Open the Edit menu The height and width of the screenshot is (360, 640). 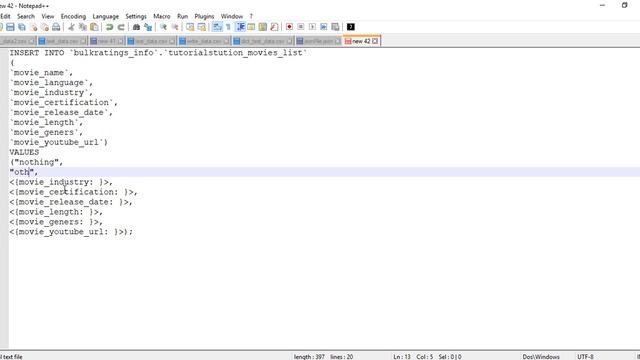click(5, 16)
